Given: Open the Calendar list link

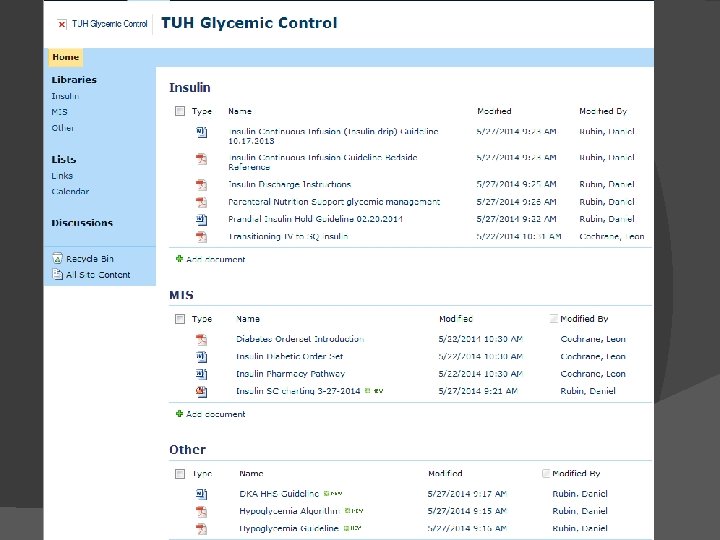Looking at the screenshot, I should (x=70, y=191).
